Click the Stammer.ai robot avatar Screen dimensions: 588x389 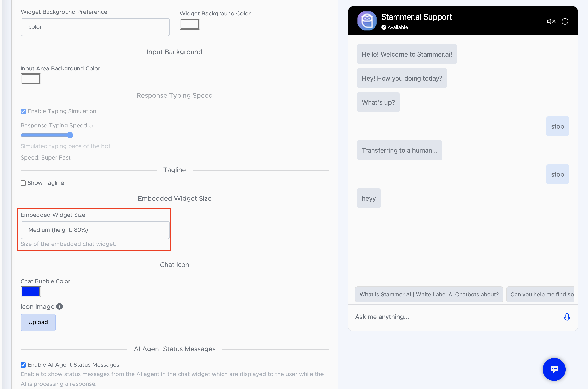tap(367, 21)
